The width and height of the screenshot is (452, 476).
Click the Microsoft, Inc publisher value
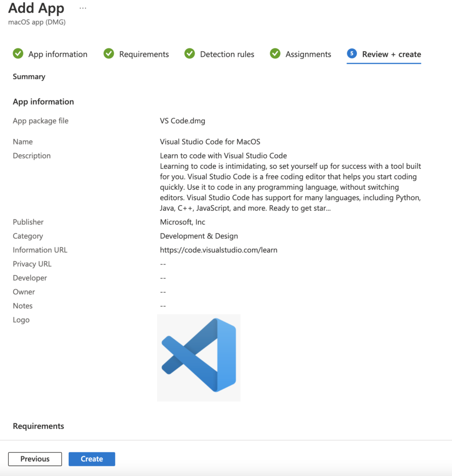pos(182,222)
